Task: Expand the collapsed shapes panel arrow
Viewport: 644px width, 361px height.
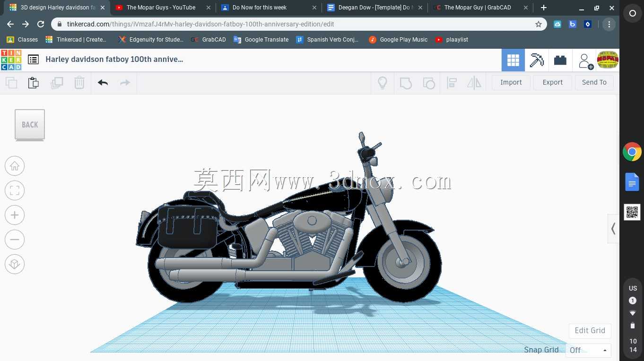Action: (x=613, y=229)
